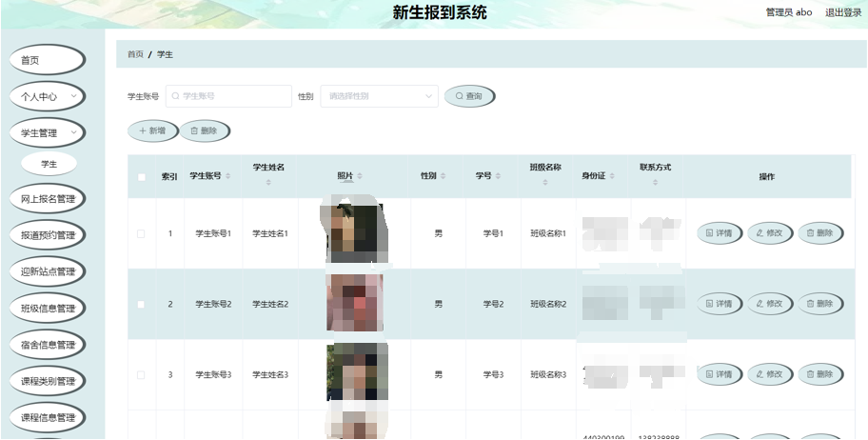Collapse the 学生管理 sidebar menu
The image size is (868, 440).
(x=47, y=133)
